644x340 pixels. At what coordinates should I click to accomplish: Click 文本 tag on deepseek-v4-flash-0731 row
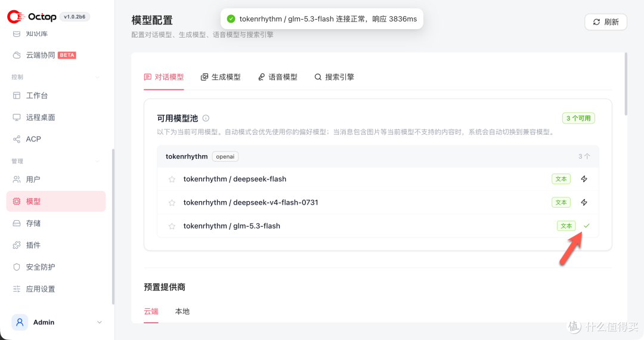(x=561, y=202)
